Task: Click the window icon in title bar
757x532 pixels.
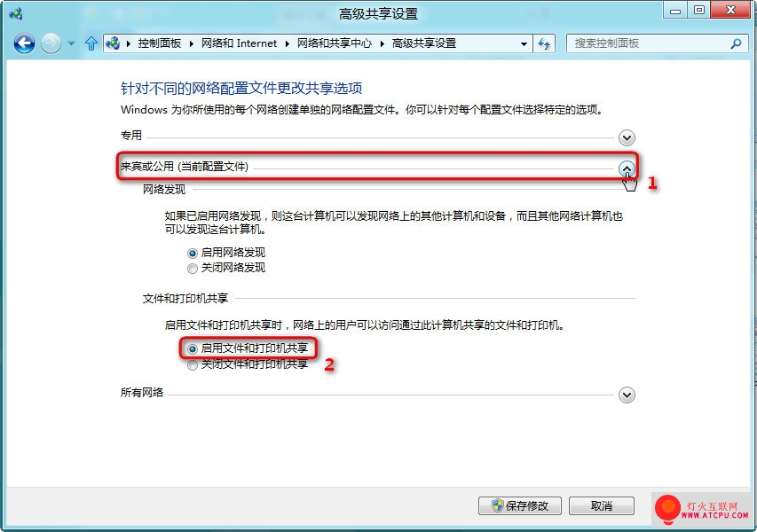Action: tap(15, 13)
